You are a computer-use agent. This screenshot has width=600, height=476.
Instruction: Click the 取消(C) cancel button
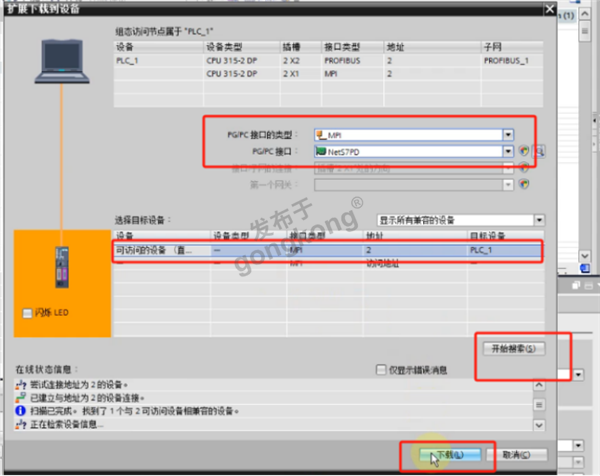click(x=516, y=455)
